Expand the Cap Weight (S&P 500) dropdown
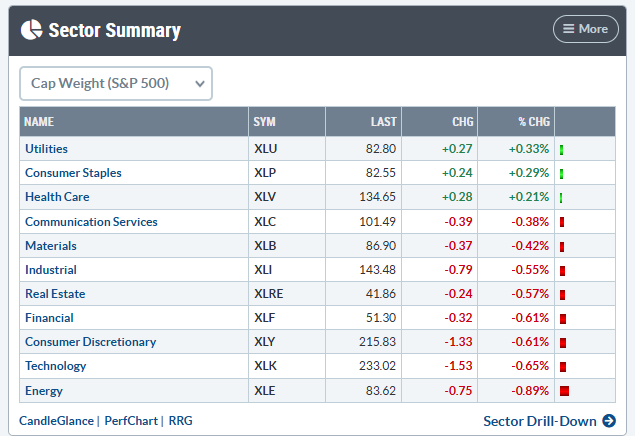This screenshot has width=635, height=436. click(116, 83)
